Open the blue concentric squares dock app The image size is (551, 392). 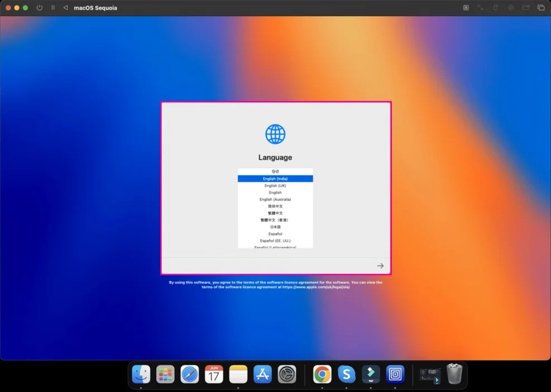click(x=395, y=374)
